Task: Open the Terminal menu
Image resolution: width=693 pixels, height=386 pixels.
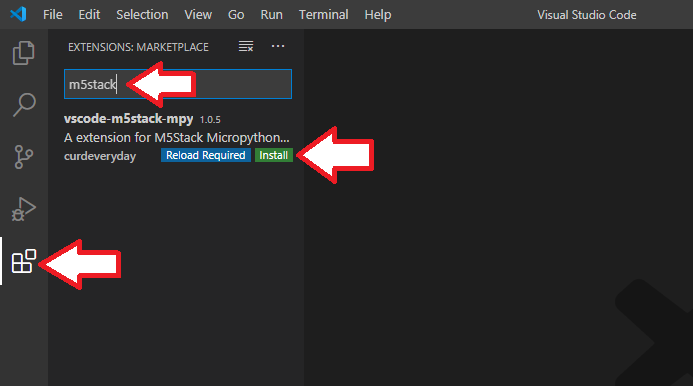Action: tap(324, 15)
